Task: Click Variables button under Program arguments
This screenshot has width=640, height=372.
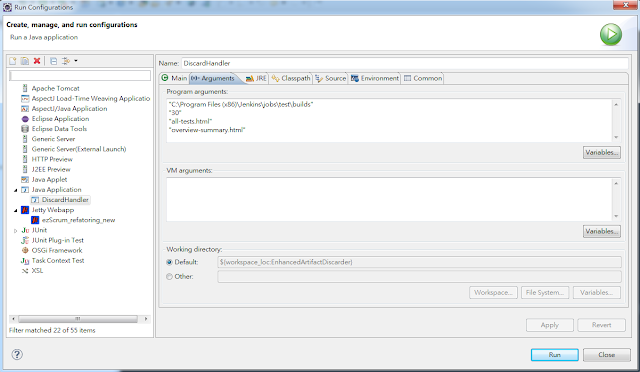Action: point(602,152)
